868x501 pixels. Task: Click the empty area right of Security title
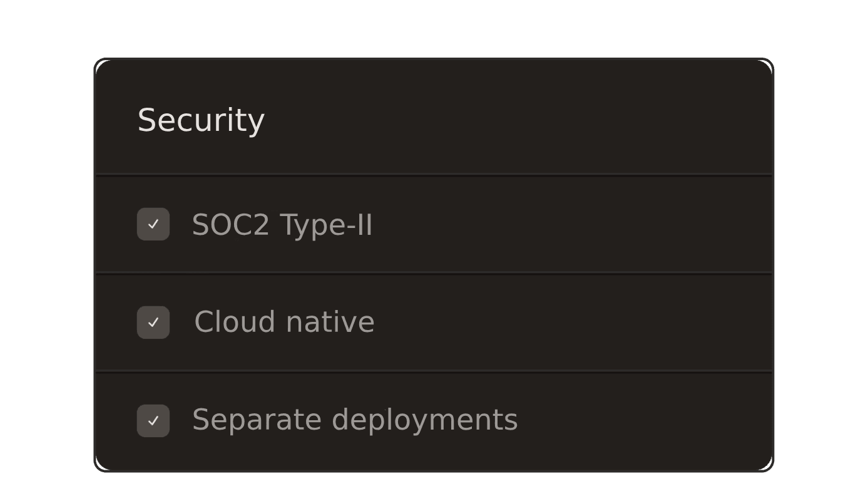(x=519, y=120)
